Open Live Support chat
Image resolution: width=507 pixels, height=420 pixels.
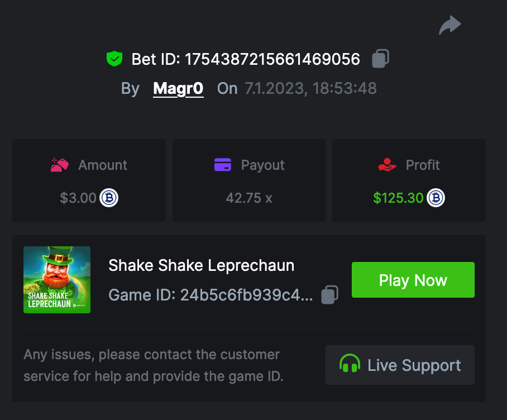coord(400,365)
